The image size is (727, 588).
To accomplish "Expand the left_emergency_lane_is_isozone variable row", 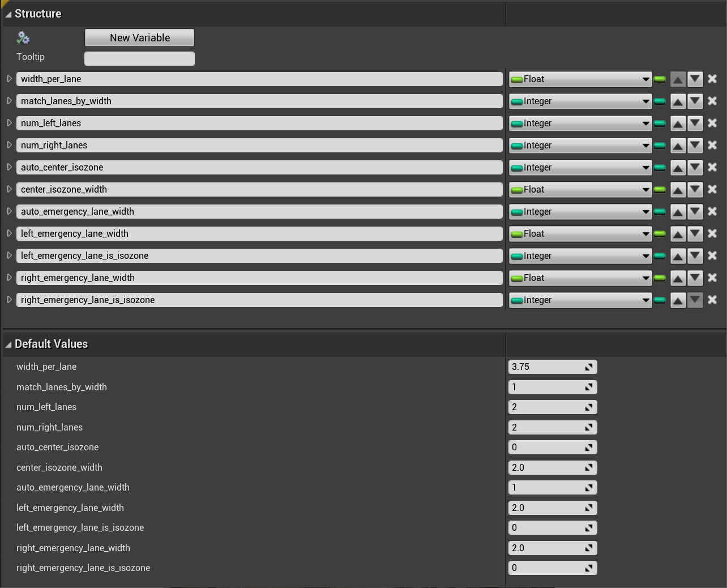I will pyautogui.click(x=9, y=255).
